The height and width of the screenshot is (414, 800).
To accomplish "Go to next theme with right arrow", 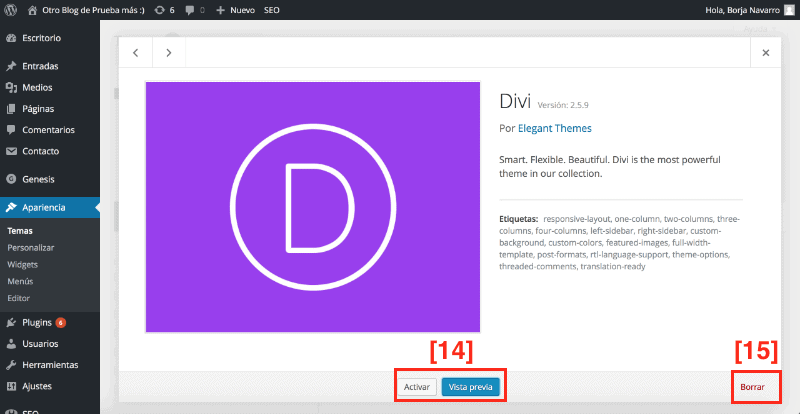I will click(169, 53).
